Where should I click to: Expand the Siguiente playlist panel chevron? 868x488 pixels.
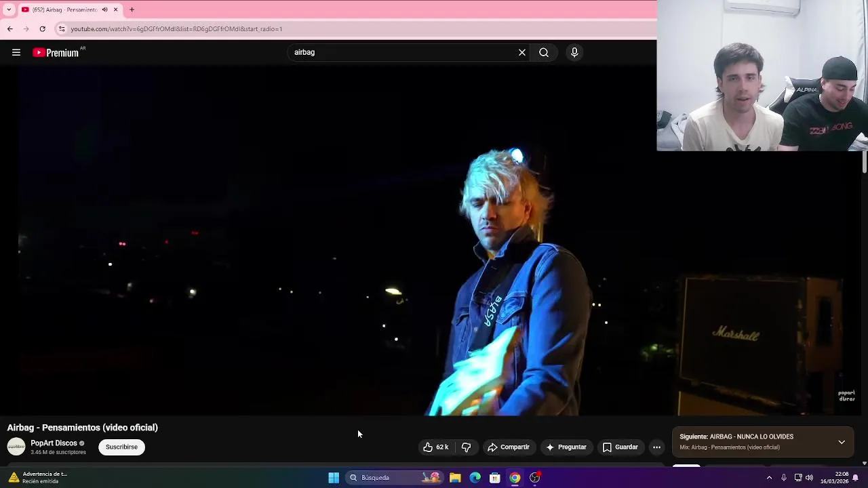(842, 442)
